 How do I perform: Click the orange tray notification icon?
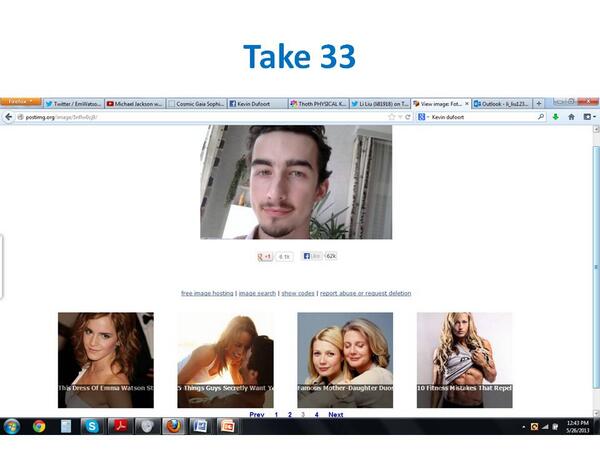click(x=534, y=427)
